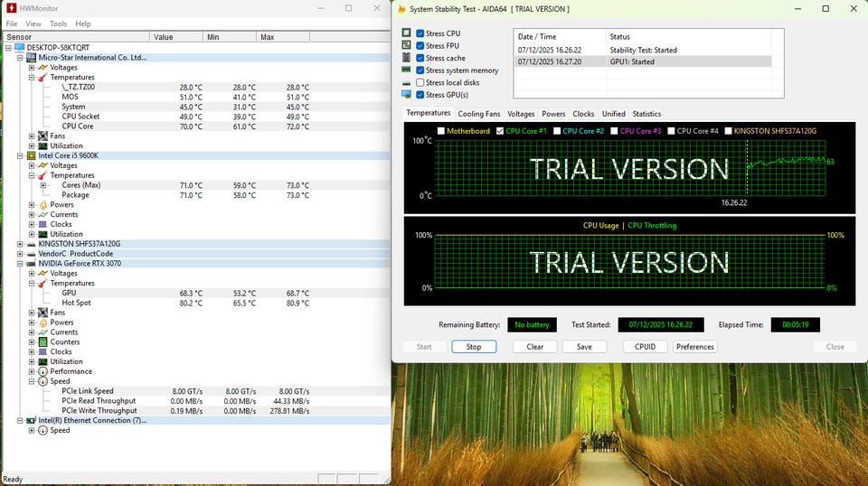Enable the Stress local disks checkbox
The width and height of the screenshot is (868, 486).
pos(420,82)
